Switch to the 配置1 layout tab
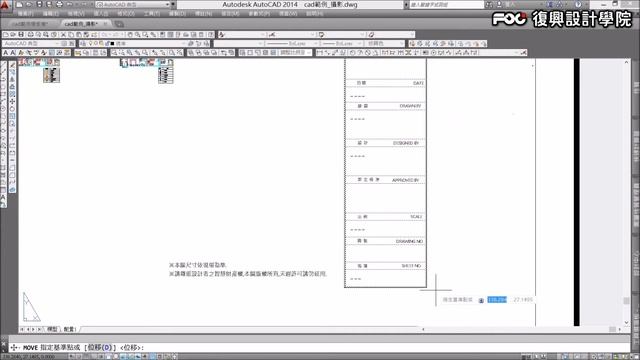Viewport: 640px width, 360px height. coord(70,329)
